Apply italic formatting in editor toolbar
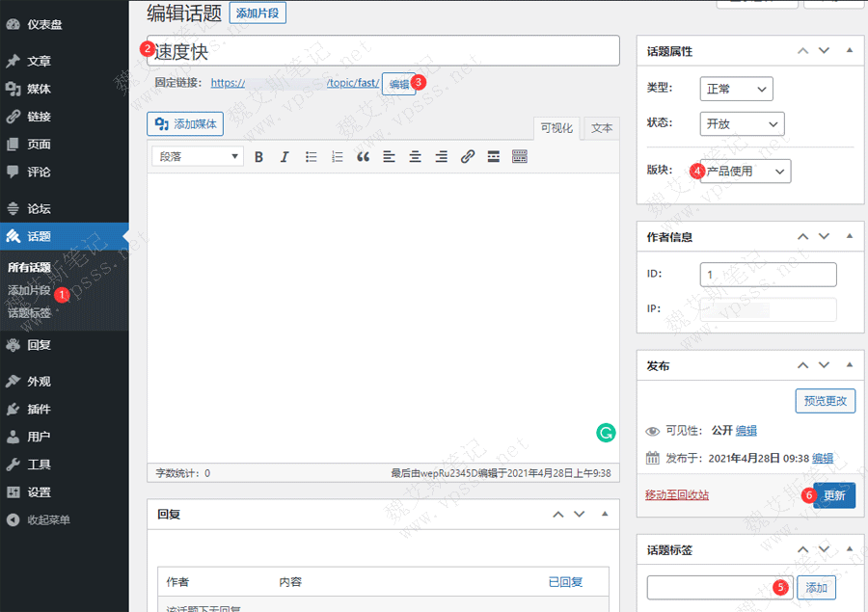 click(285, 157)
